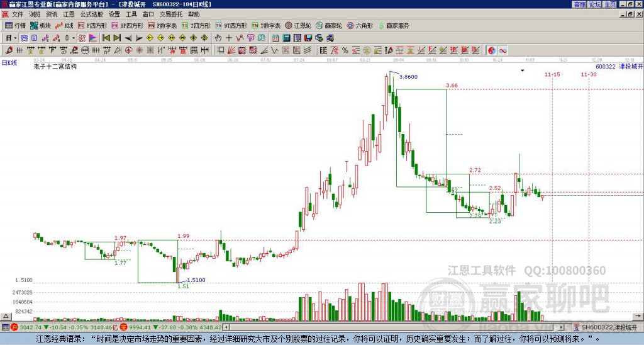644x345 pixels.
Task: Open the 帮助 menu
Action: tap(194, 14)
